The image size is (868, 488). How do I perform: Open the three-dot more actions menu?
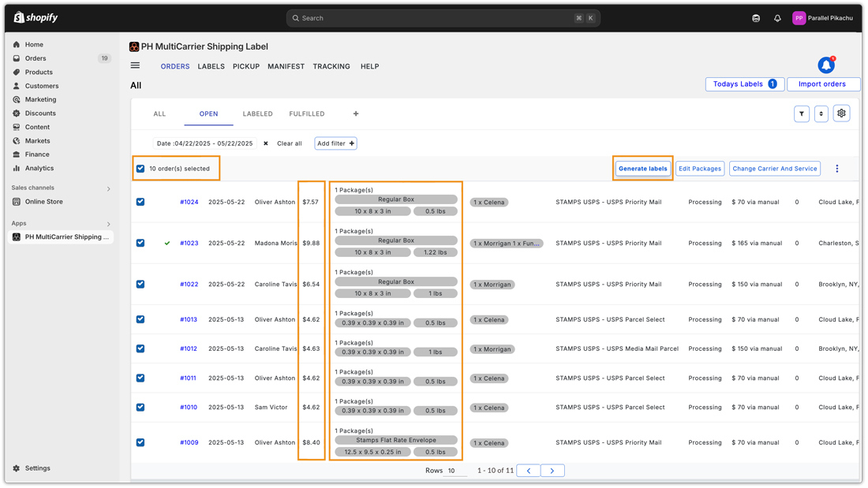click(837, 169)
